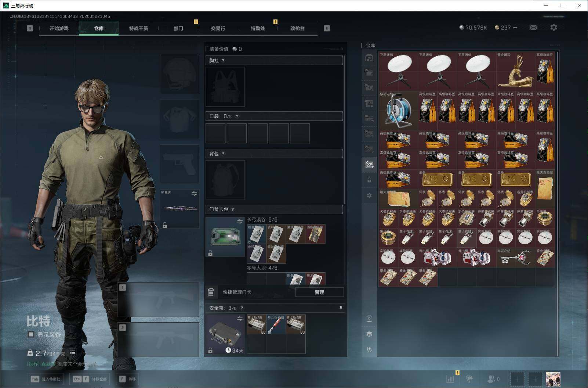The image size is (588, 388).
Task: Click the second empty squad plus slot
Action: coord(535,379)
